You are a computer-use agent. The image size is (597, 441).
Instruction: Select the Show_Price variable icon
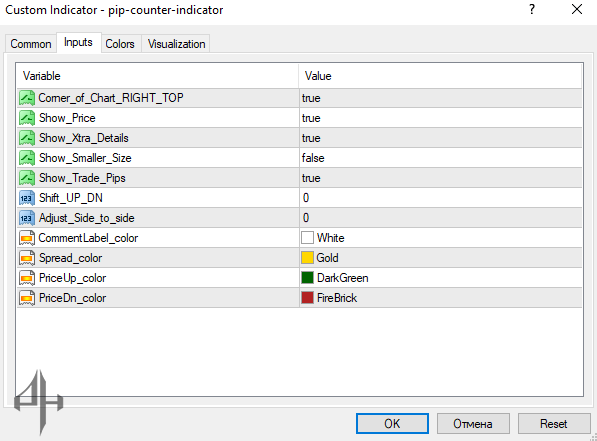click(27, 118)
